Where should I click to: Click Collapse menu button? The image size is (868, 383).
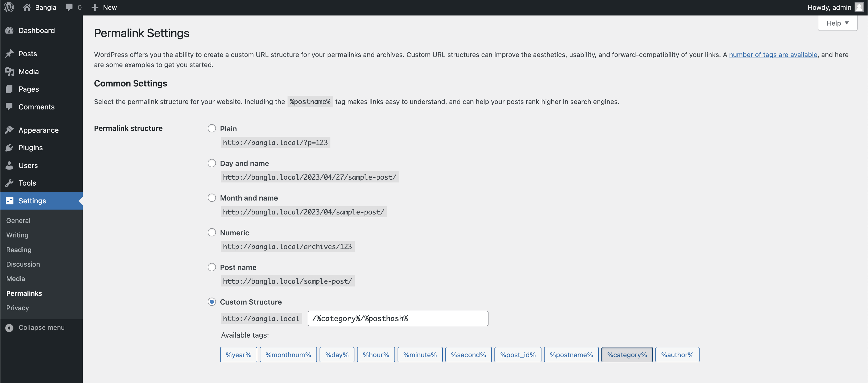pos(42,327)
